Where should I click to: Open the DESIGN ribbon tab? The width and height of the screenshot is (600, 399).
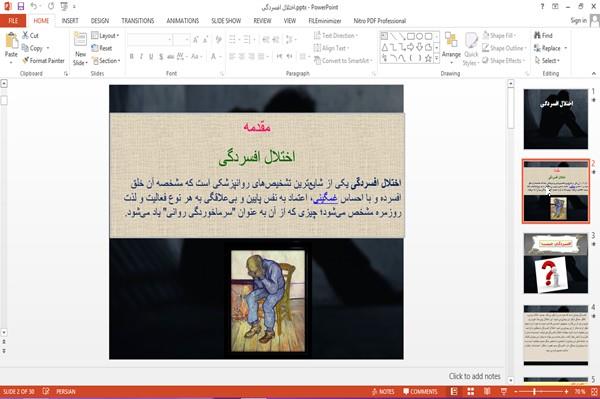click(x=100, y=21)
